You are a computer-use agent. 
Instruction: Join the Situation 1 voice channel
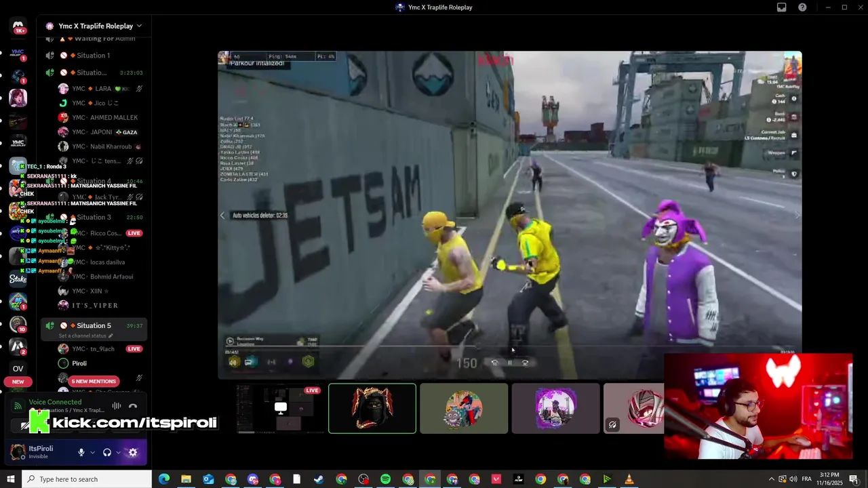[x=94, y=56]
